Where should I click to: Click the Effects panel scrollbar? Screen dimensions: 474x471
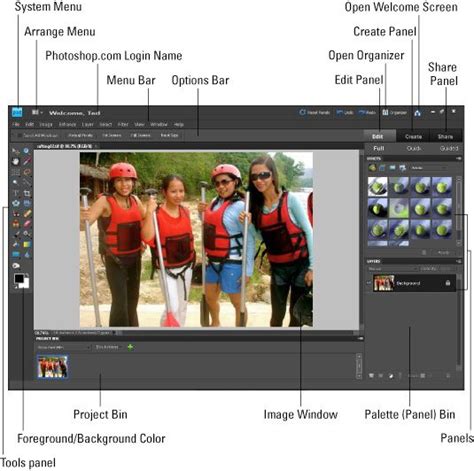point(459,211)
